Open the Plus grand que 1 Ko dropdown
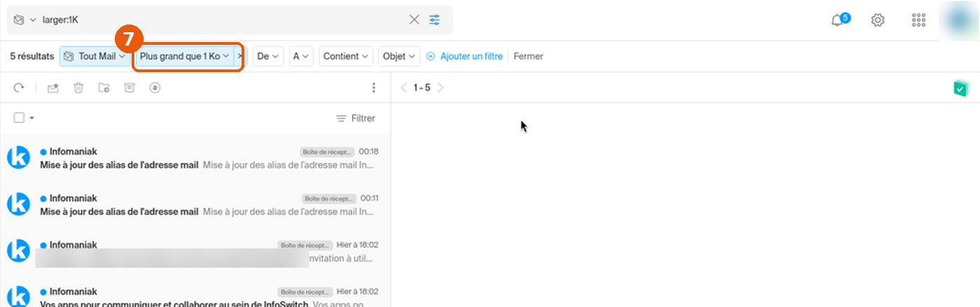 click(185, 56)
